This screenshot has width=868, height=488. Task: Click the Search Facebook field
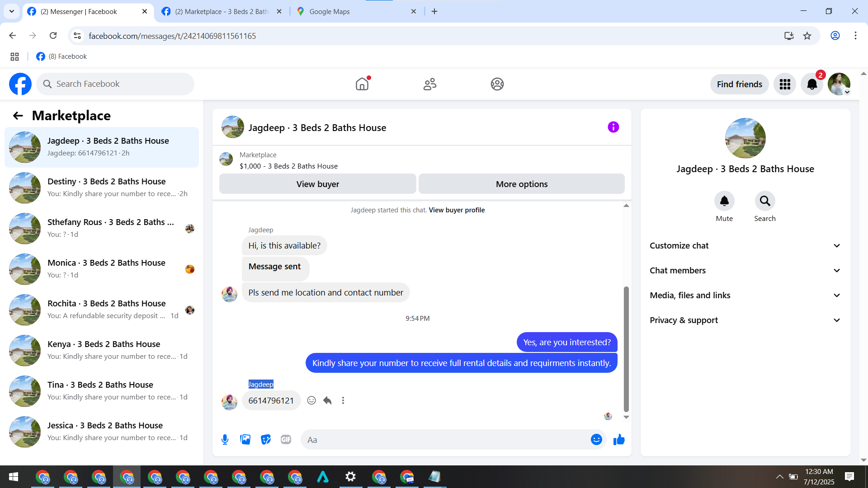point(115,84)
